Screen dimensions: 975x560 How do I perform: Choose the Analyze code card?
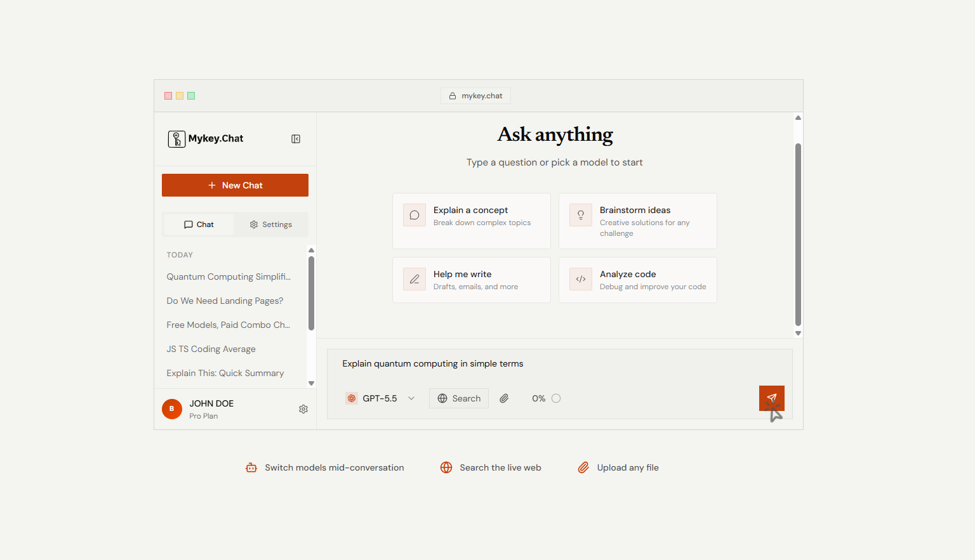coord(638,280)
